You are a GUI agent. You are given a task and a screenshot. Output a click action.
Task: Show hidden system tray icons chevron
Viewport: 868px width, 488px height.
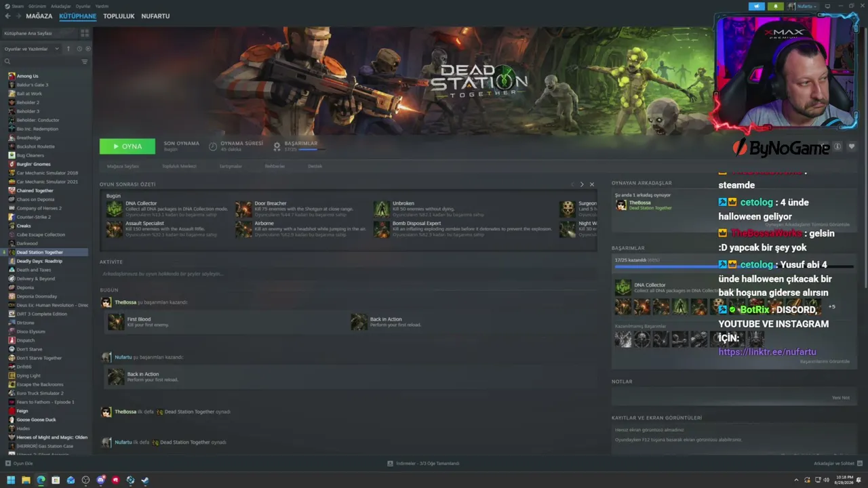796,481
